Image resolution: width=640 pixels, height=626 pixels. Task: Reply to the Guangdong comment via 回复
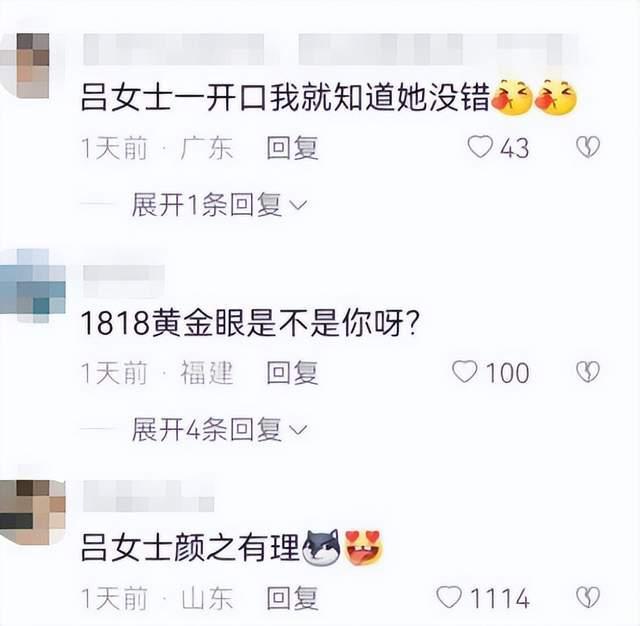coord(292,147)
